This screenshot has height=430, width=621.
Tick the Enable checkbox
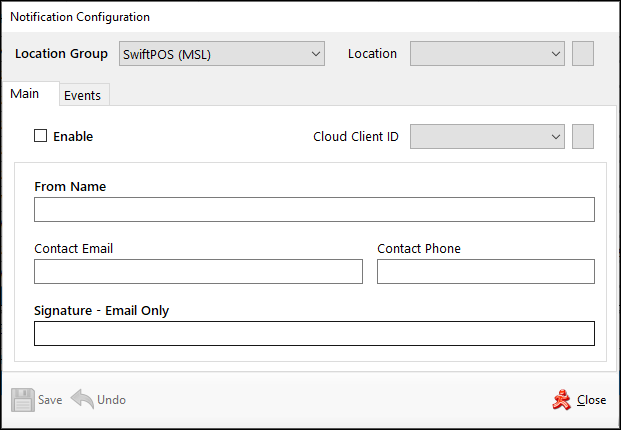click(x=41, y=136)
